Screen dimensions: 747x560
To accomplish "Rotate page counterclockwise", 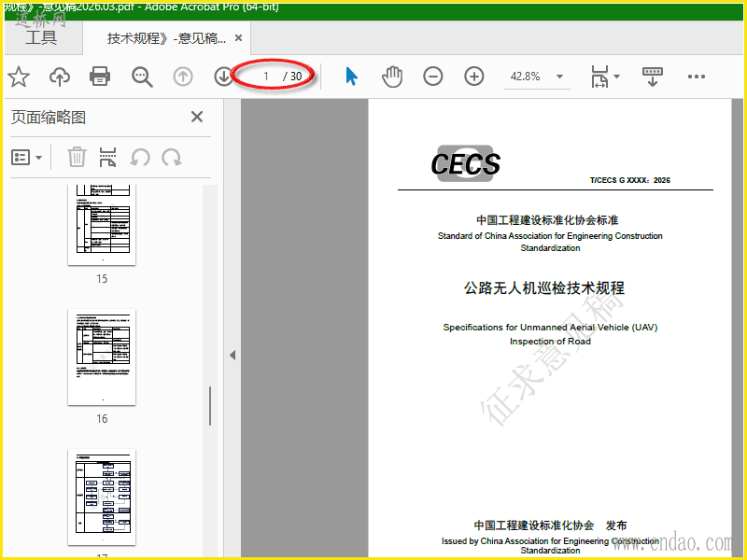I will [x=141, y=157].
